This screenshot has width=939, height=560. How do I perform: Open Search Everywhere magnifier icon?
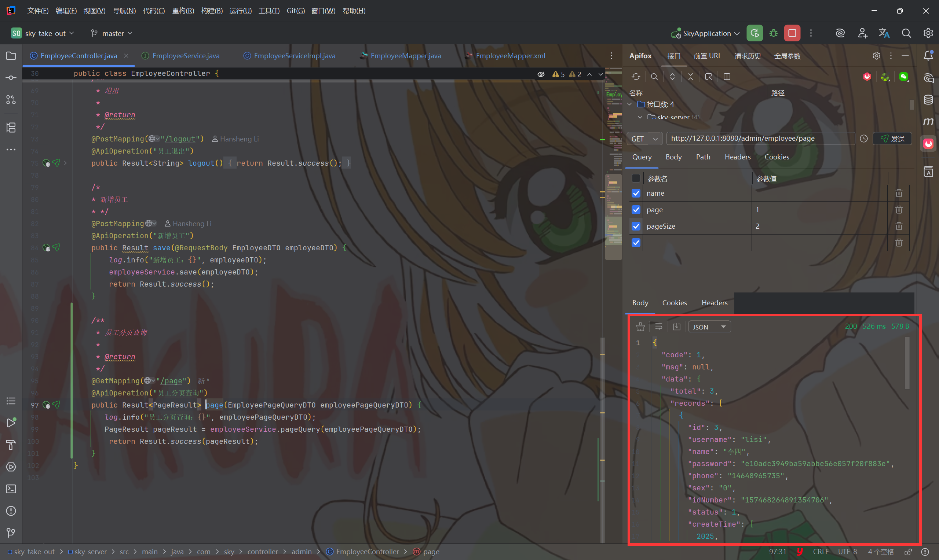tap(906, 33)
